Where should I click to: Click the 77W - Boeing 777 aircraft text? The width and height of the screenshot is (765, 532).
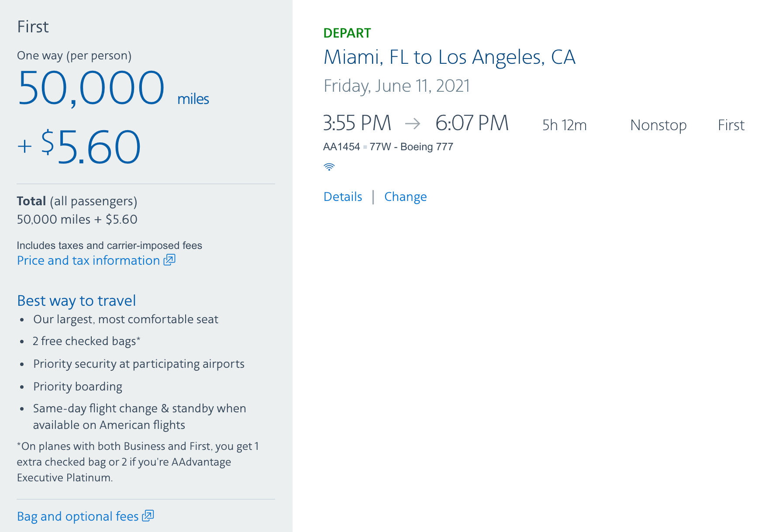[x=411, y=147]
